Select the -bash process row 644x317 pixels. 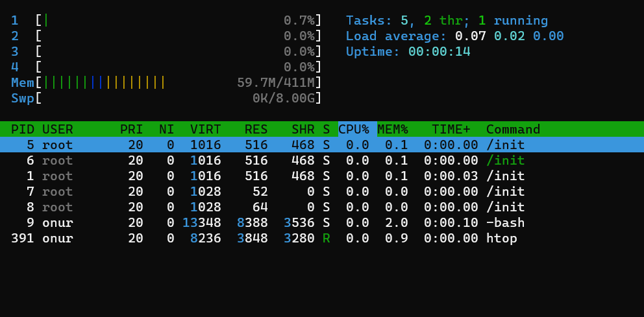322,223
